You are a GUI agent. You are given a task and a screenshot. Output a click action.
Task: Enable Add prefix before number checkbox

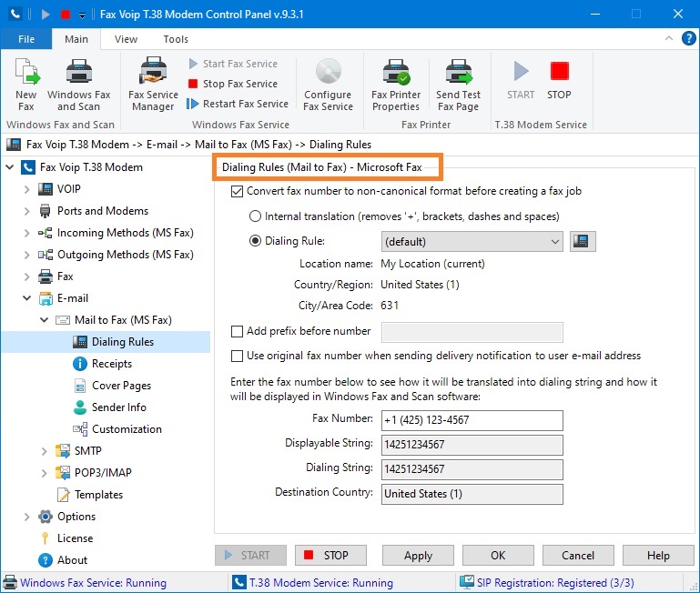[237, 331]
